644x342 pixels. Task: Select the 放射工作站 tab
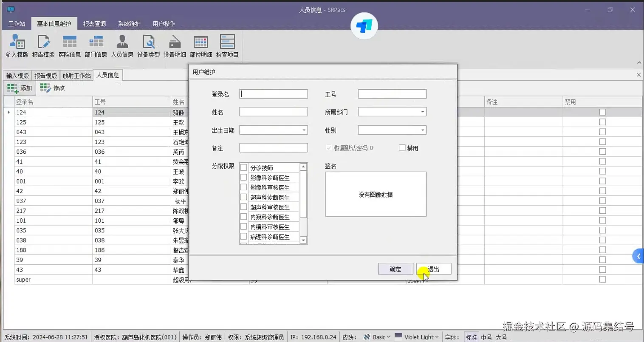[76, 75]
